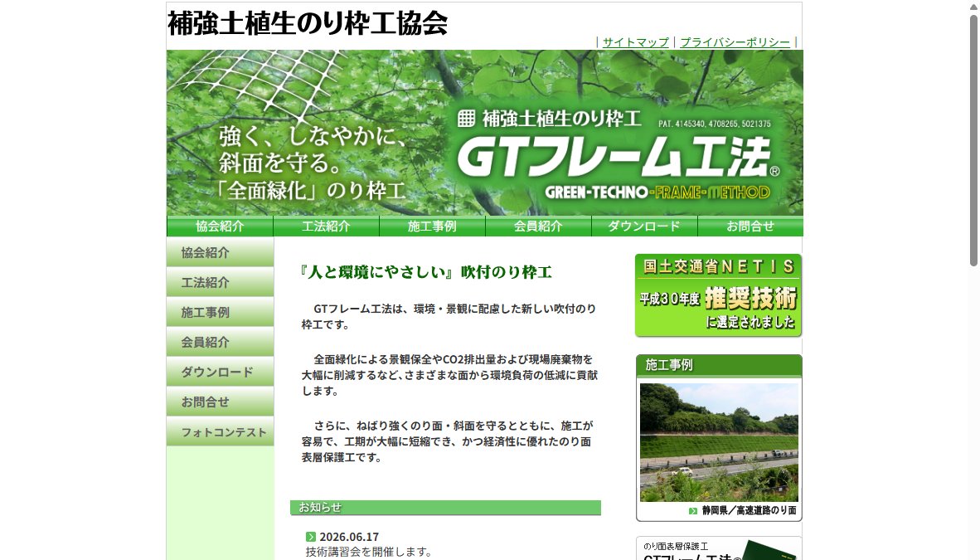This screenshot has height=560, width=980.
Task: Select ダウンロード in the top green menu
Action: tap(644, 226)
